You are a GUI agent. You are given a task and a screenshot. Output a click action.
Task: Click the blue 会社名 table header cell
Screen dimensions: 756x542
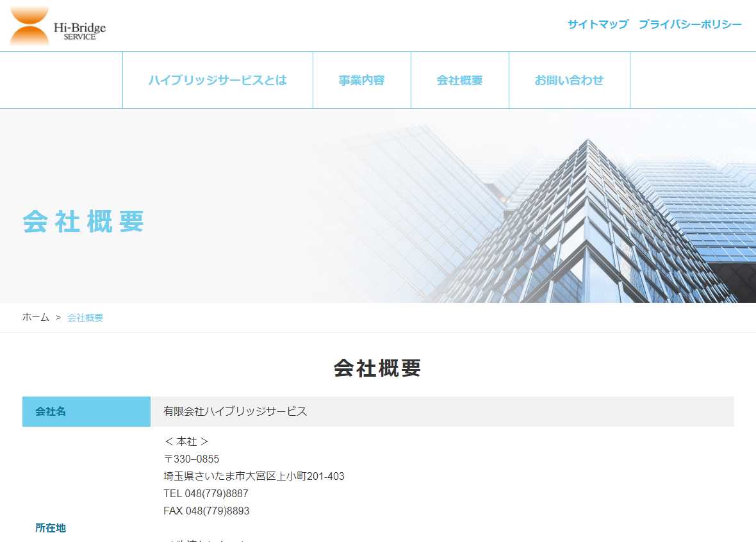click(x=86, y=412)
